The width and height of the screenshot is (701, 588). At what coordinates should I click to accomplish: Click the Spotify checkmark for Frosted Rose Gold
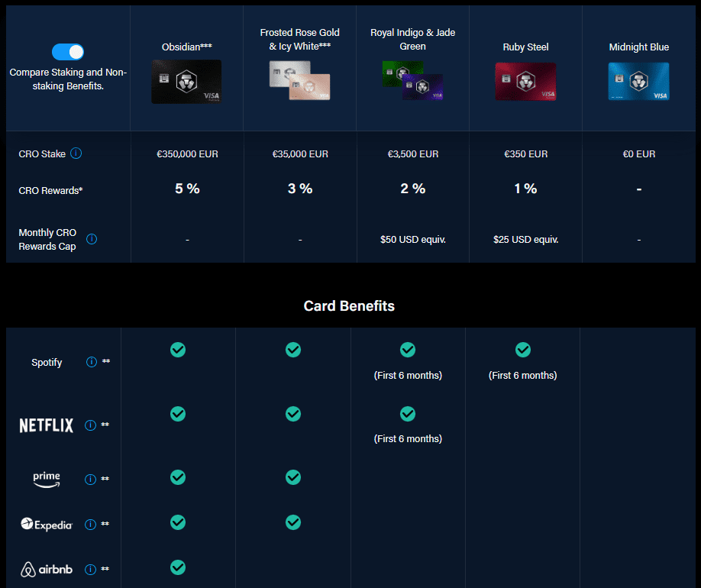point(293,350)
